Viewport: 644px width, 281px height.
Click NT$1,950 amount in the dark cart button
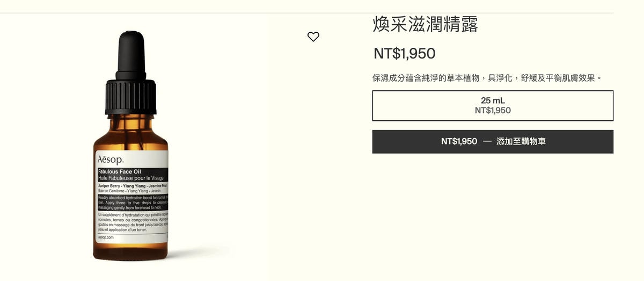459,141
